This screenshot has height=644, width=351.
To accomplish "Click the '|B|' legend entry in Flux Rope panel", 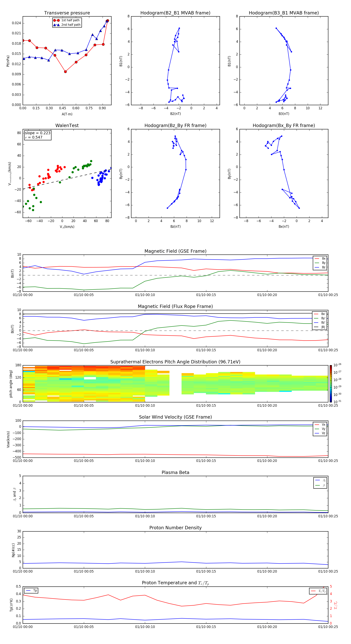I will point(320,327).
